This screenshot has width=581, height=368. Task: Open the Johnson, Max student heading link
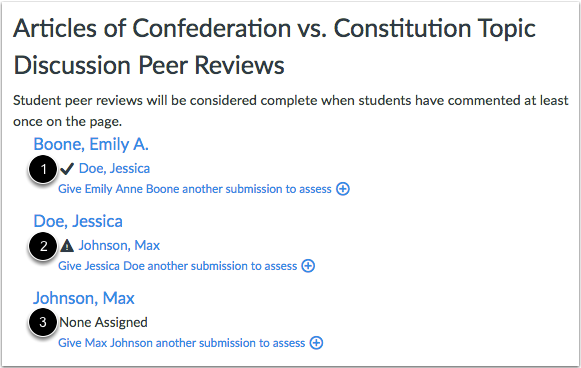point(84,298)
